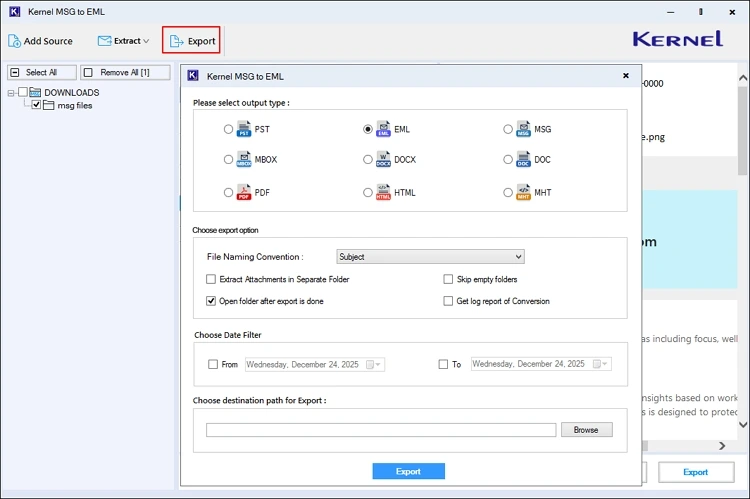This screenshot has height=499, width=750.
Task: Click the DOCX file format icon
Action: click(x=384, y=159)
